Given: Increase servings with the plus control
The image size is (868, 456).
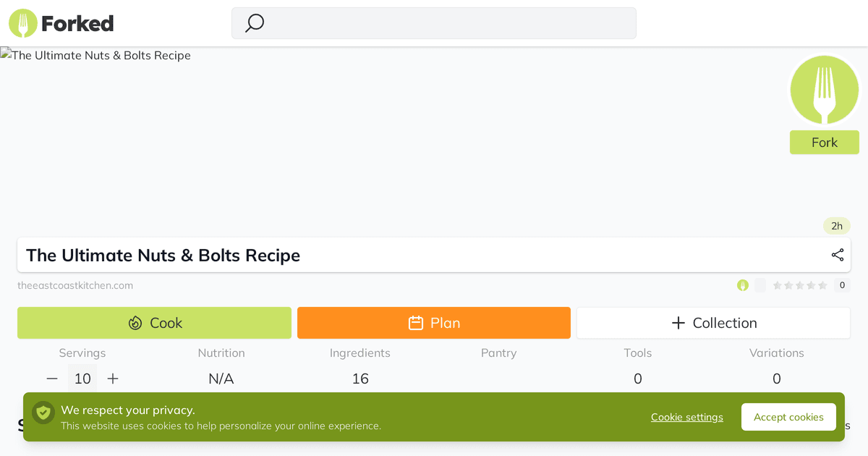Looking at the screenshot, I should click(x=113, y=378).
